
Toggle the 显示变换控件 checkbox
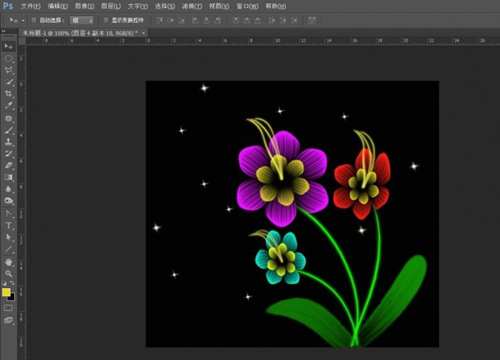click(106, 20)
